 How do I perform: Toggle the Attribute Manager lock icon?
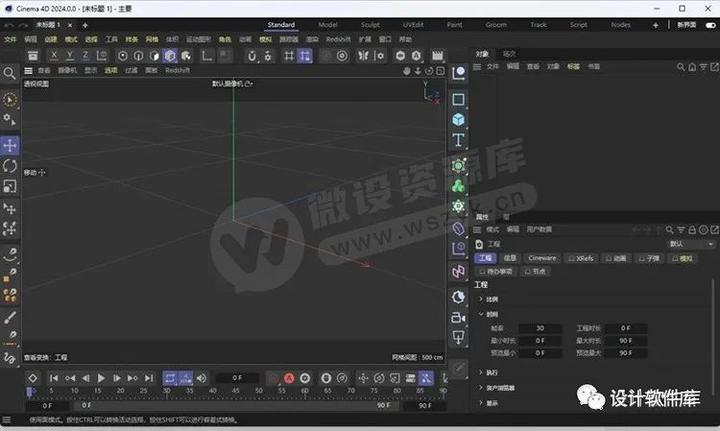point(692,229)
